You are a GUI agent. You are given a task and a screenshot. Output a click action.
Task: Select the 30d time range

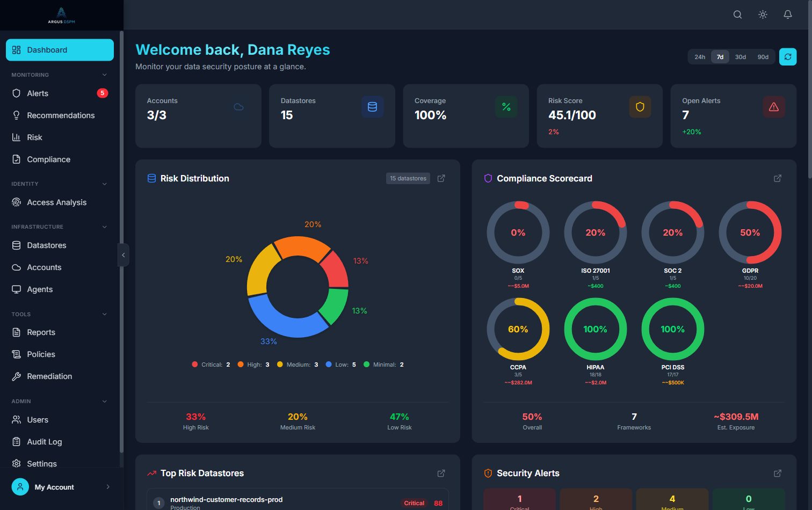pyautogui.click(x=741, y=57)
